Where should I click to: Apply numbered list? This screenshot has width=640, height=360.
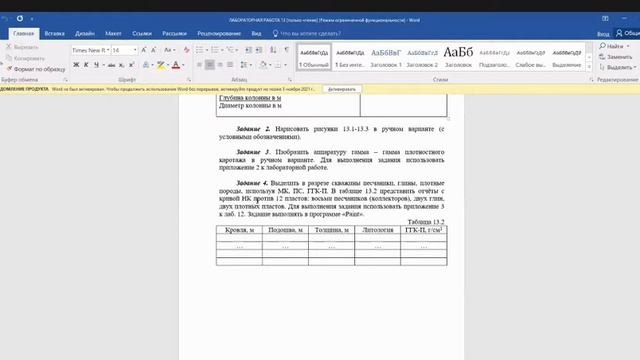(215, 50)
